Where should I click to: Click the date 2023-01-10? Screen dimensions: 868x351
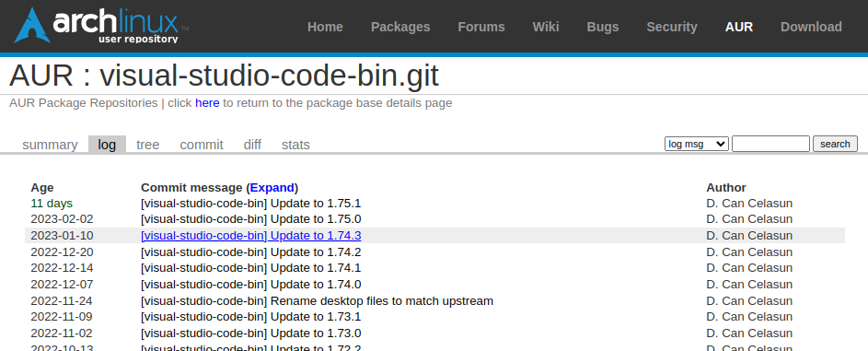point(62,235)
